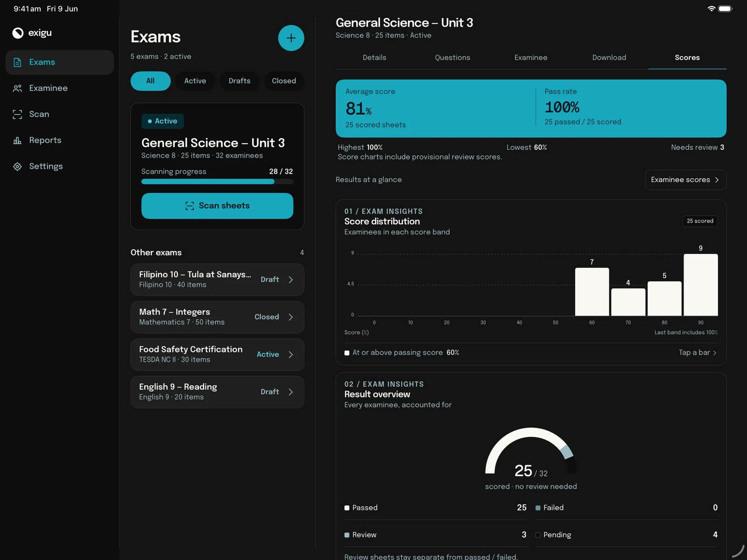Image resolution: width=747 pixels, height=560 pixels.
Task: Click the Closed status on Math 7
Action: tap(267, 317)
